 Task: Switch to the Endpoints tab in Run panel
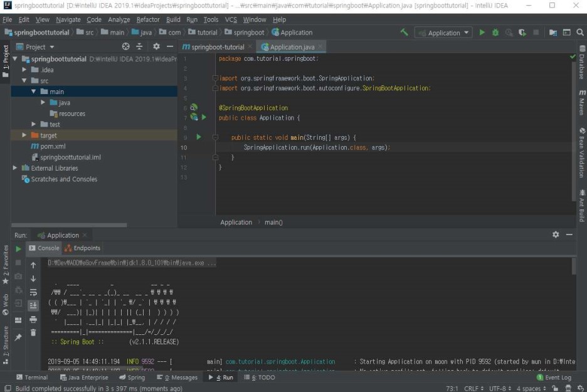pos(82,248)
